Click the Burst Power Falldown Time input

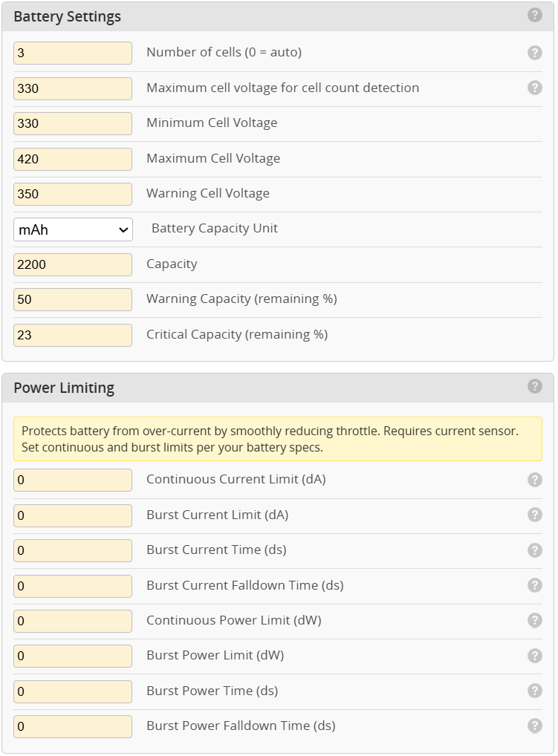coord(73,726)
